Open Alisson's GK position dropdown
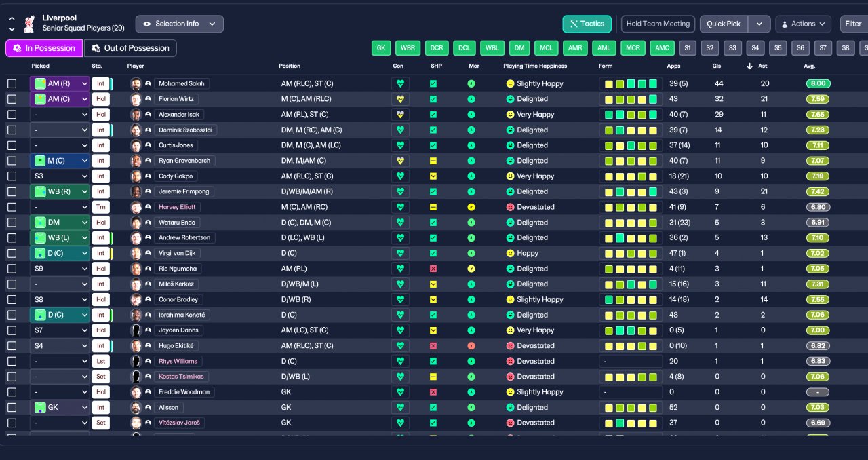The width and height of the screenshot is (868, 460). 60,408
